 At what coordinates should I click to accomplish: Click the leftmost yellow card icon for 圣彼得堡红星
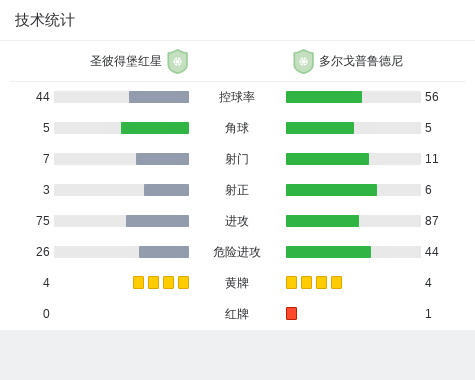[x=138, y=282]
